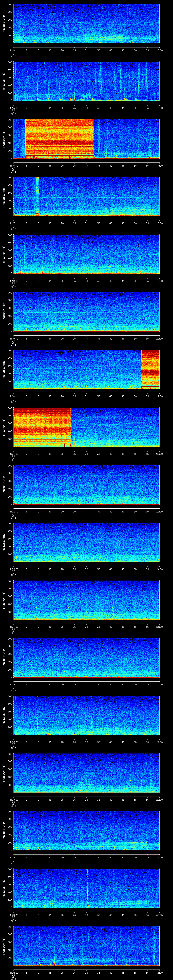Image resolution: width=173 pixels, height=980 pixels.
Task: Click the 1:17:00 start time label
Action: click(14, 223)
